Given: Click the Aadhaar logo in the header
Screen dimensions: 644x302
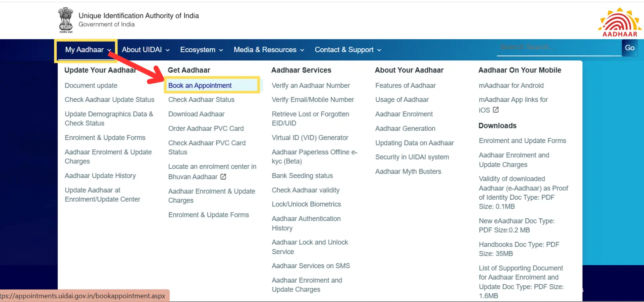Looking at the screenshot, I should (620, 22).
